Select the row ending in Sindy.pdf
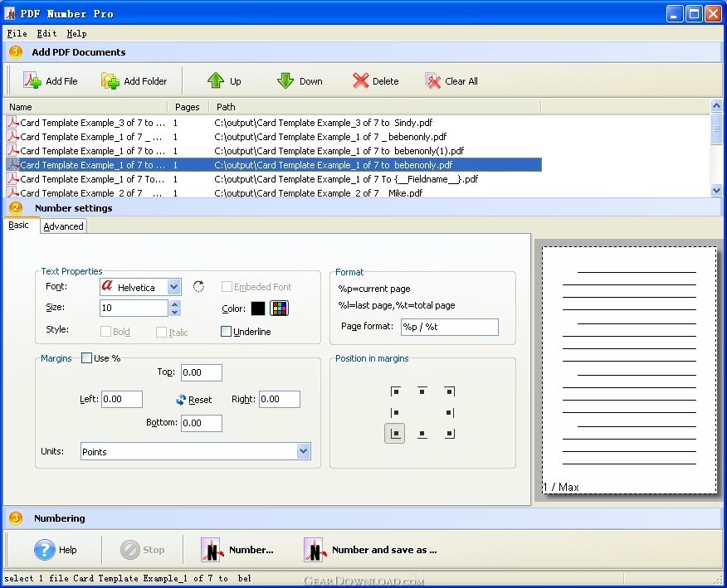727x588 pixels. pos(274,122)
